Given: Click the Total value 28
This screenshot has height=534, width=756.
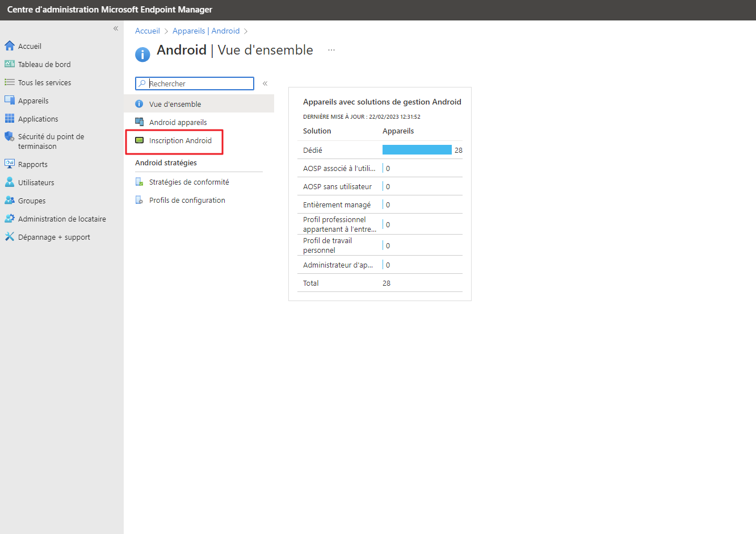Looking at the screenshot, I should (387, 283).
